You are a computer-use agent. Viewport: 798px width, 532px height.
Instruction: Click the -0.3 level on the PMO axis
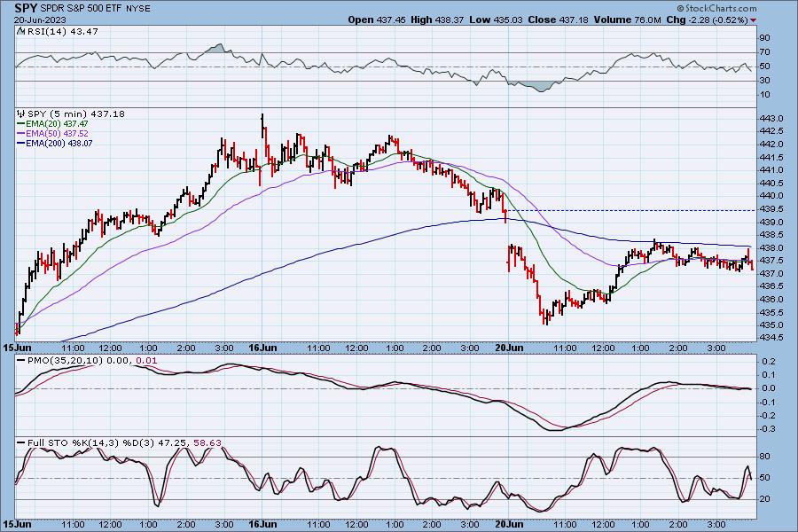(768, 429)
